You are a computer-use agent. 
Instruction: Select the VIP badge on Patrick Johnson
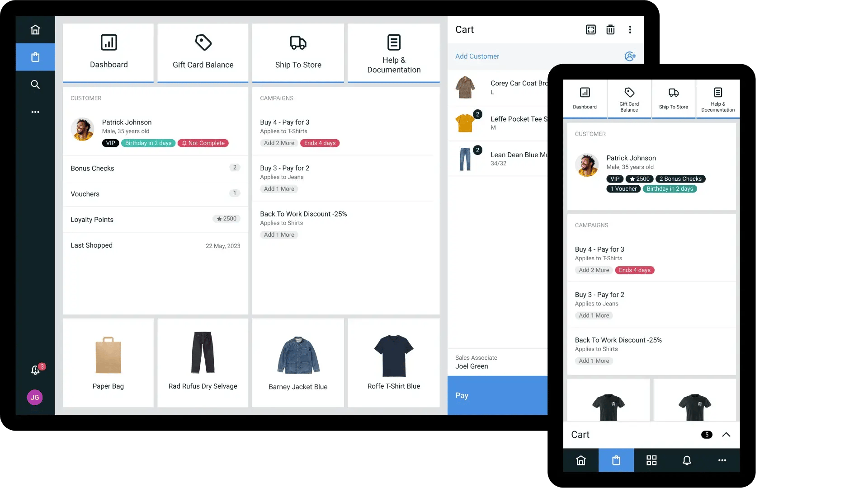coord(110,143)
